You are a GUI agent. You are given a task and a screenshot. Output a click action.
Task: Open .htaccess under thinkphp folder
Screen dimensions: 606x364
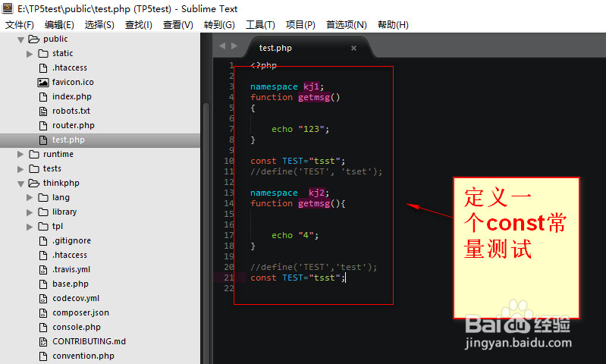pos(70,255)
